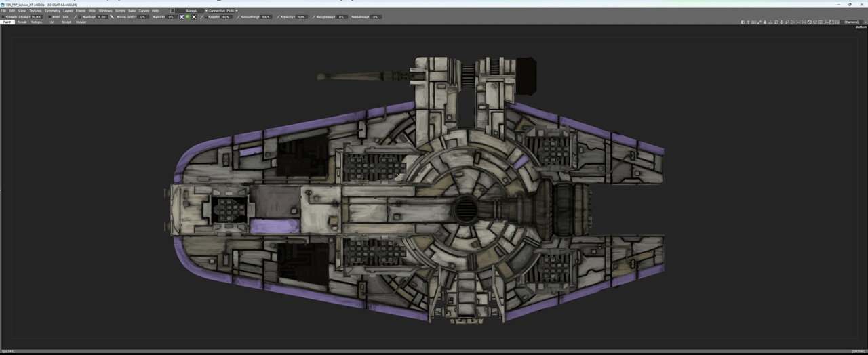Switch to the Paint room tab
Viewport: 868px width, 355px height.
[7, 22]
